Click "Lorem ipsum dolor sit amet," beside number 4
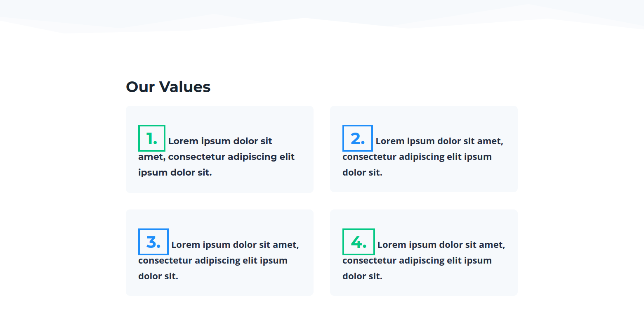 (441, 245)
